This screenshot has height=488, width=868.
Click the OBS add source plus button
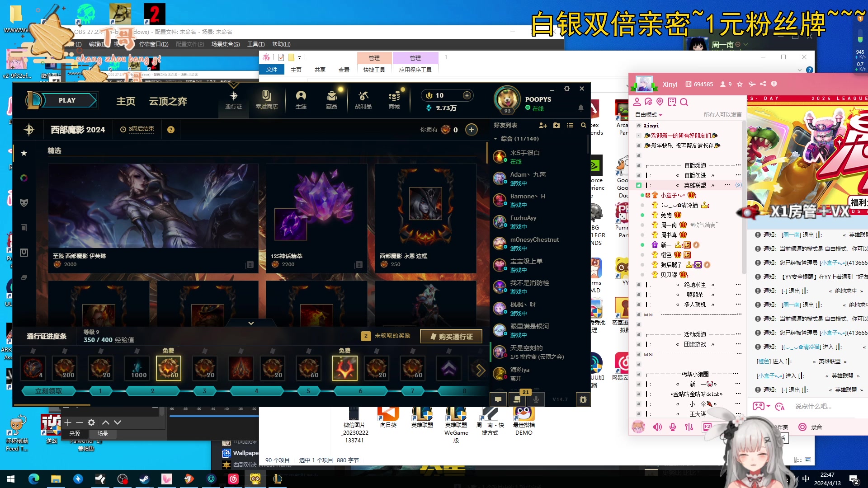[x=68, y=422]
